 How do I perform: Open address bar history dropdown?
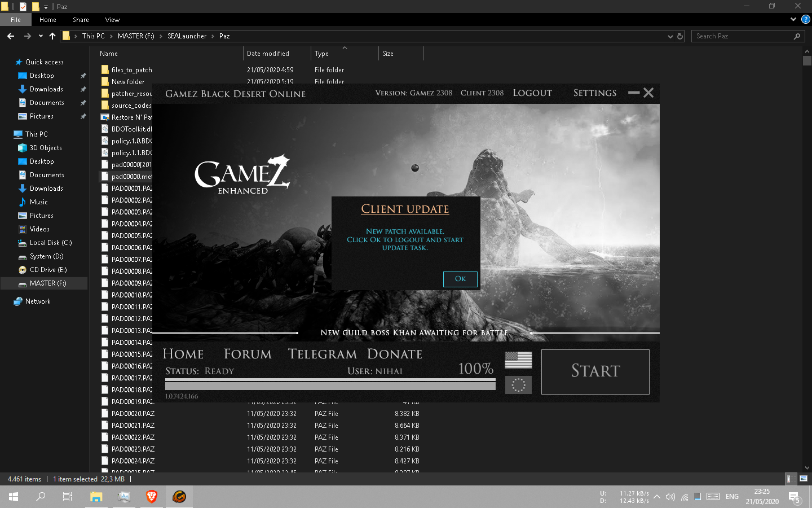pyautogui.click(x=670, y=36)
